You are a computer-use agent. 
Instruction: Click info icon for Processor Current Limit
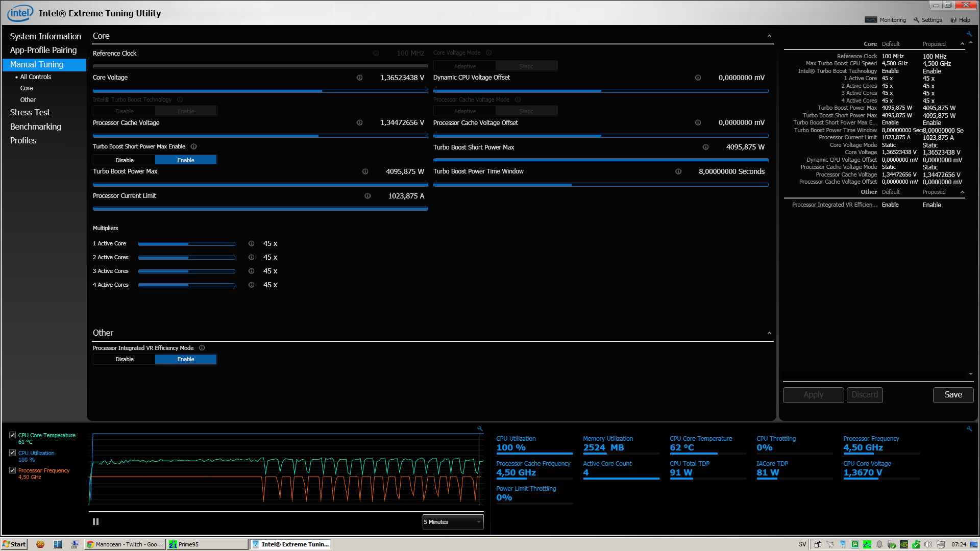tap(367, 196)
